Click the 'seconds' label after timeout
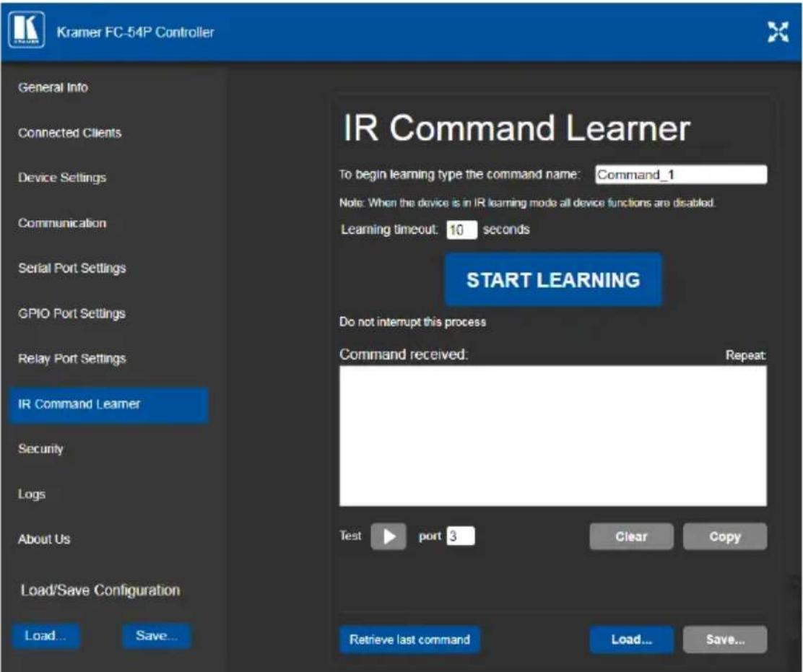This screenshot has height=672, width=803. coord(506,230)
